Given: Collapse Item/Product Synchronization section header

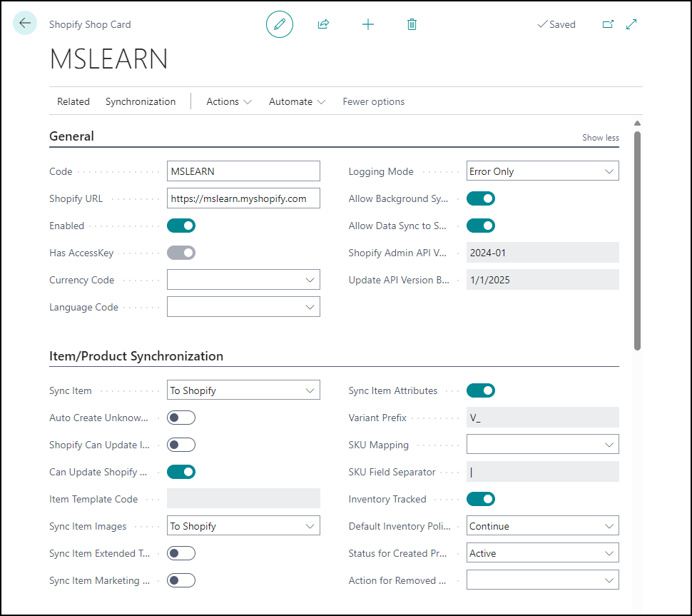Looking at the screenshot, I should [136, 356].
